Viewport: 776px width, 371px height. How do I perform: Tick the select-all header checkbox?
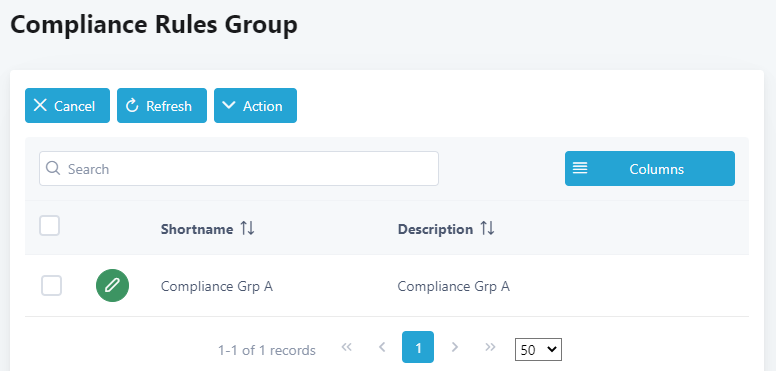coord(49,226)
